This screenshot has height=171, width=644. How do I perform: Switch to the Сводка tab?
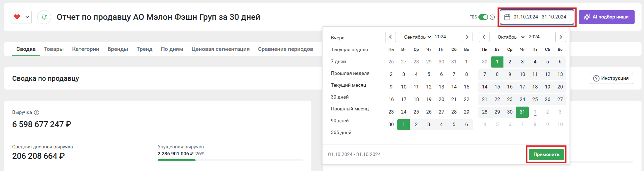(x=26, y=49)
